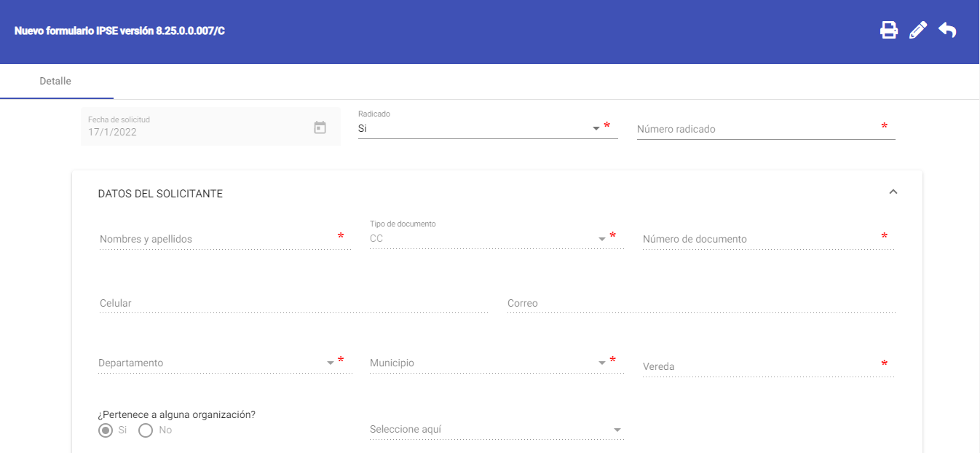The height and width of the screenshot is (453, 980).
Task: Click the back arrow icon
Action: tap(947, 31)
